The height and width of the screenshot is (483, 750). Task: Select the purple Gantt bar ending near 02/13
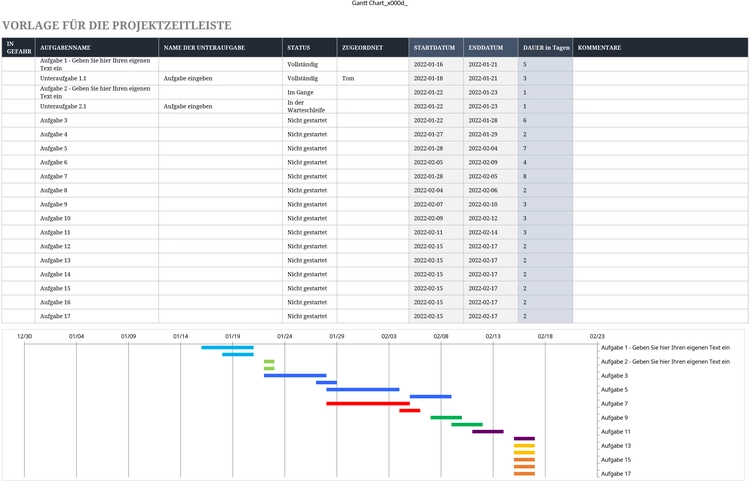point(488,431)
